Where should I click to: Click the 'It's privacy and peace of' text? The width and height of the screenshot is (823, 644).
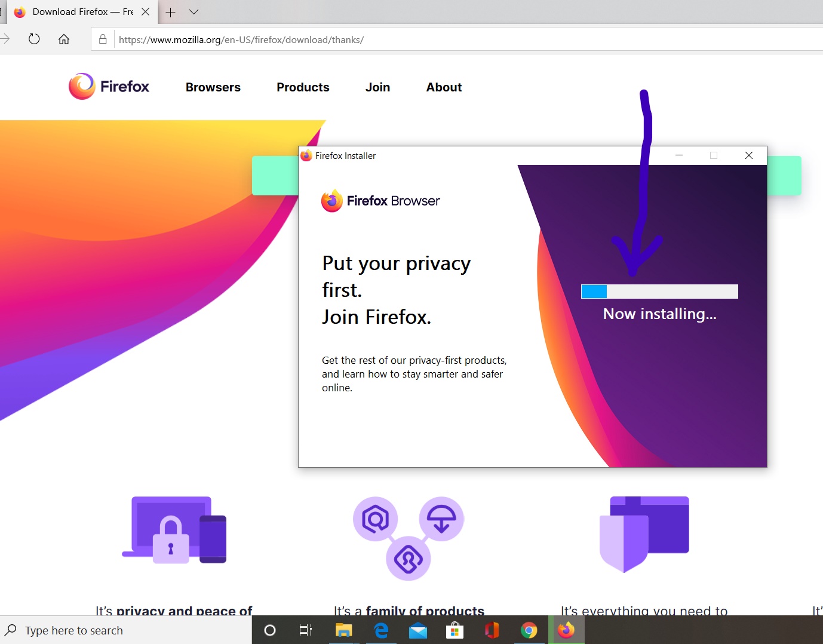point(174,611)
